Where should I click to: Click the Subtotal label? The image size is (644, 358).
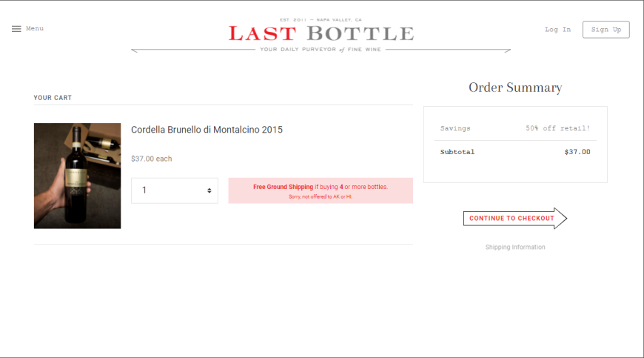coord(457,152)
